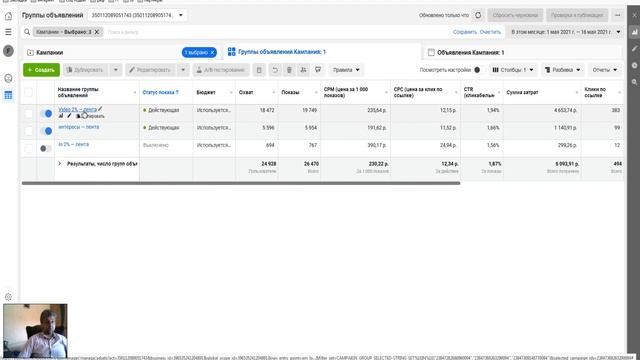Click the chart icon under Video 2% name
640x360 pixels.
tap(61, 116)
